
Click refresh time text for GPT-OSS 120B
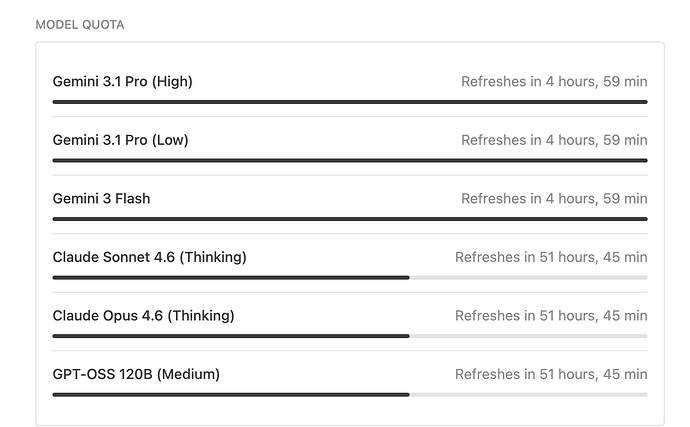[x=551, y=374]
